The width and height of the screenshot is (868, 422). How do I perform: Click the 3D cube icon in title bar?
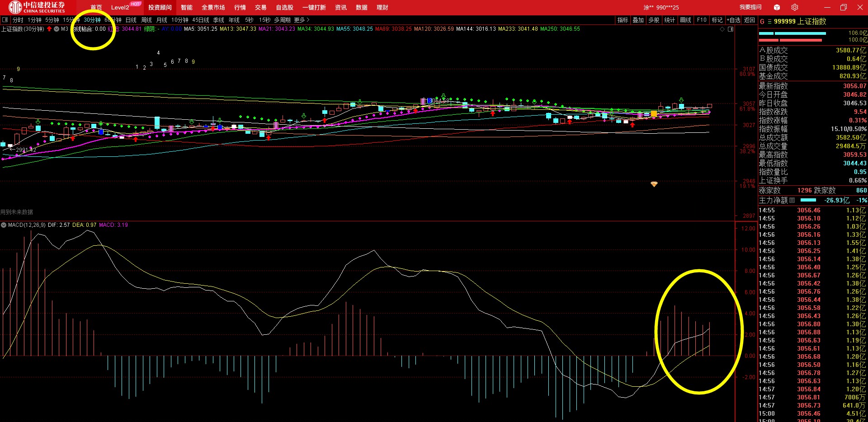point(777,7)
